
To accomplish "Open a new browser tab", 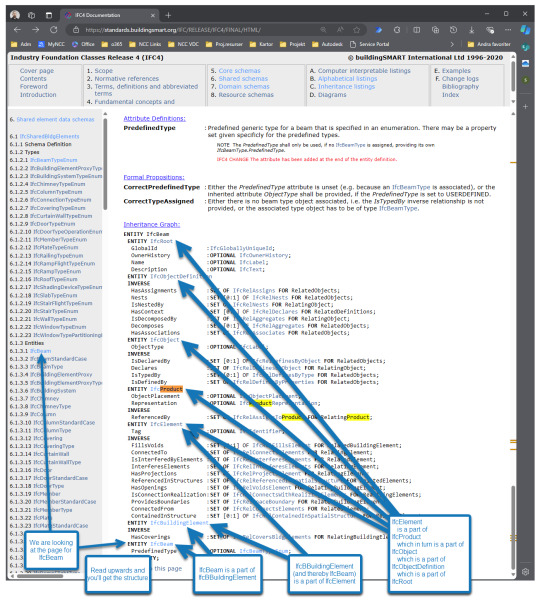I will (168, 15).
